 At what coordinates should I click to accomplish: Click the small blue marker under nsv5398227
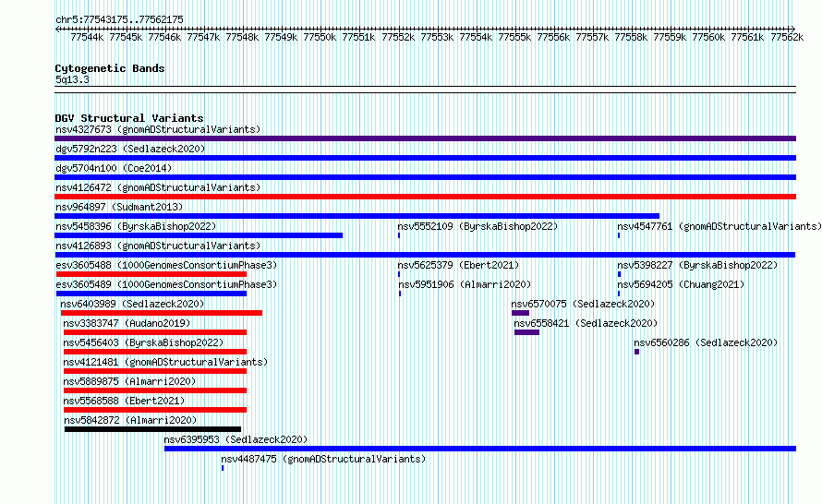tap(619, 274)
